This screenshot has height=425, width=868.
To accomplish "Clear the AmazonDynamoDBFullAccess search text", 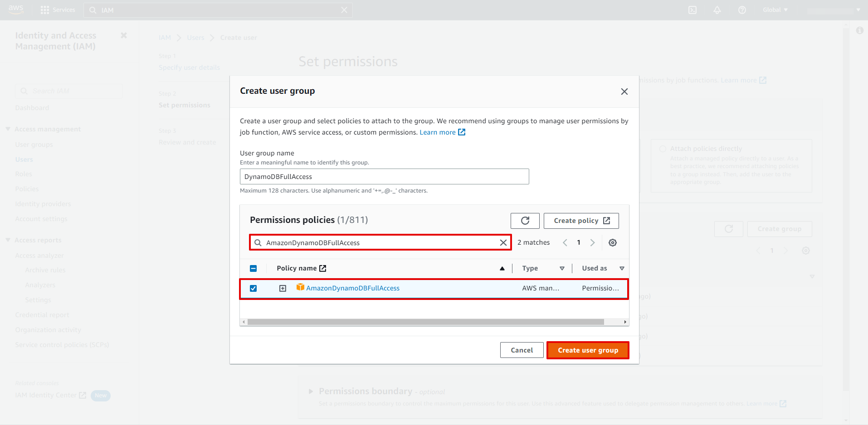I will pyautogui.click(x=503, y=242).
